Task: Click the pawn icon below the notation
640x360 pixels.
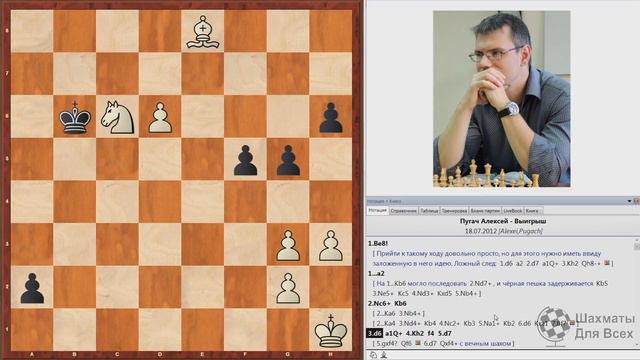Action: (384, 355)
